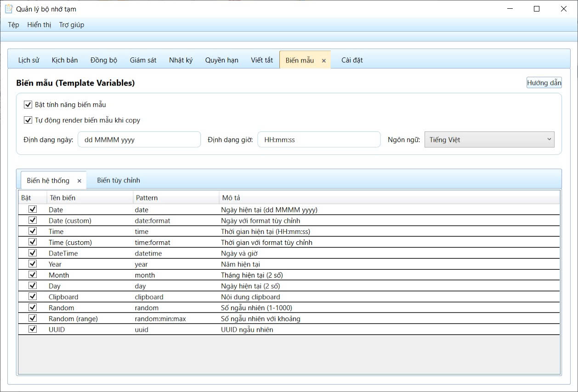This screenshot has width=578, height=392.
Task: Uncheck the DateTime row checkbox
Action: coord(33,253)
